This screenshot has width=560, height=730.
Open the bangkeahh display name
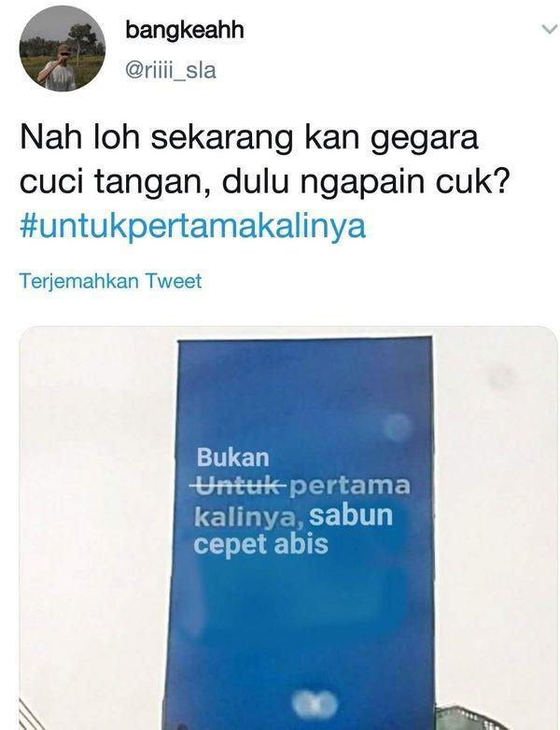click(185, 30)
